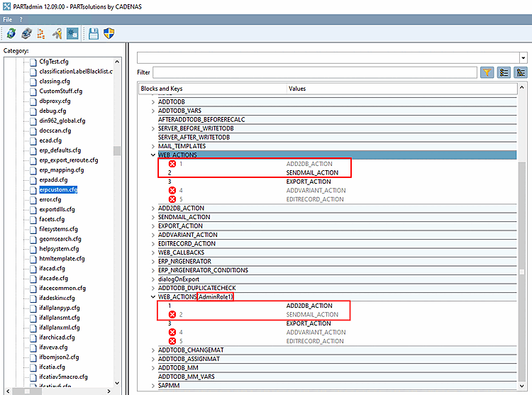Expand the WEB_CALLBACKS block

point(153,252)
